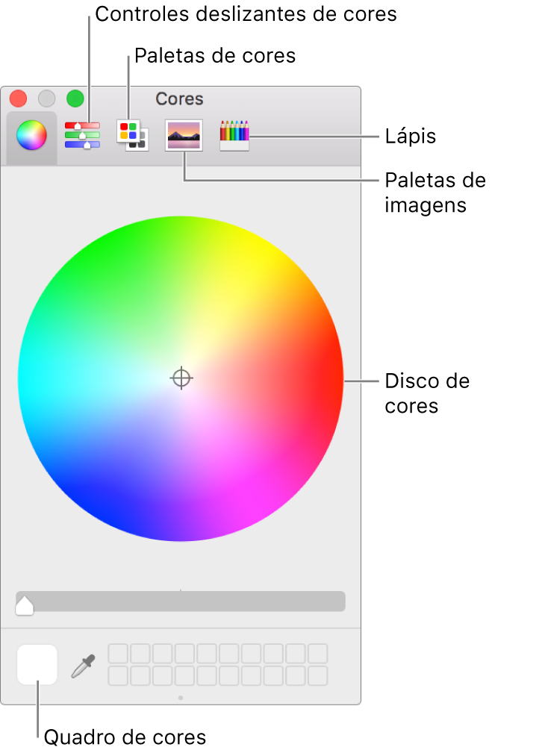Switch to the color palettes tab

pyautogui.click(x=133, y=136)
